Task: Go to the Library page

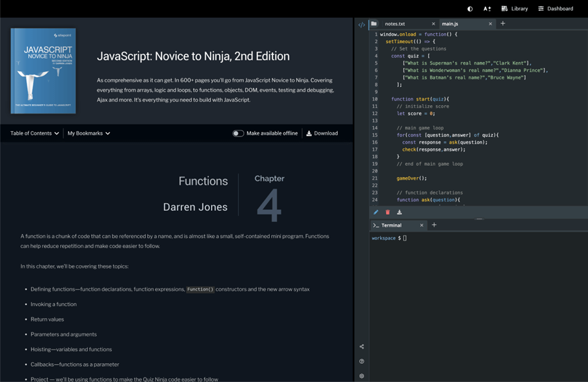Action: (x=515, y=8)
